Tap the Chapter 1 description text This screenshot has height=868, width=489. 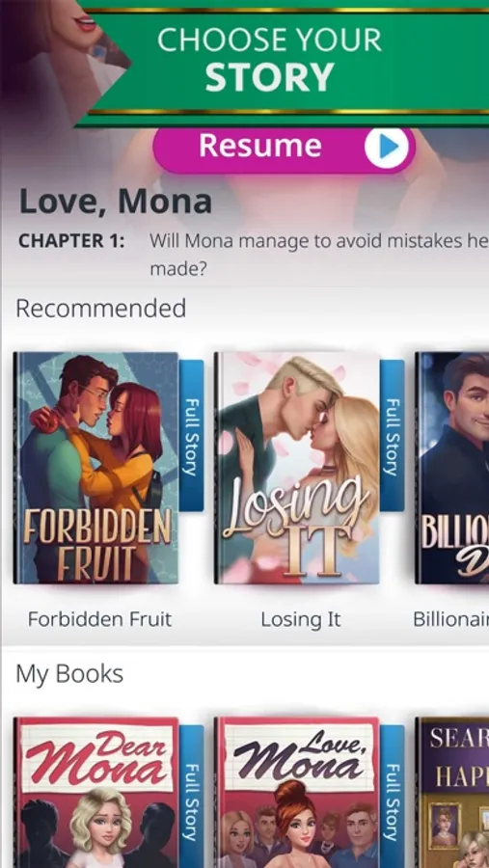click(x=319, y=256)
